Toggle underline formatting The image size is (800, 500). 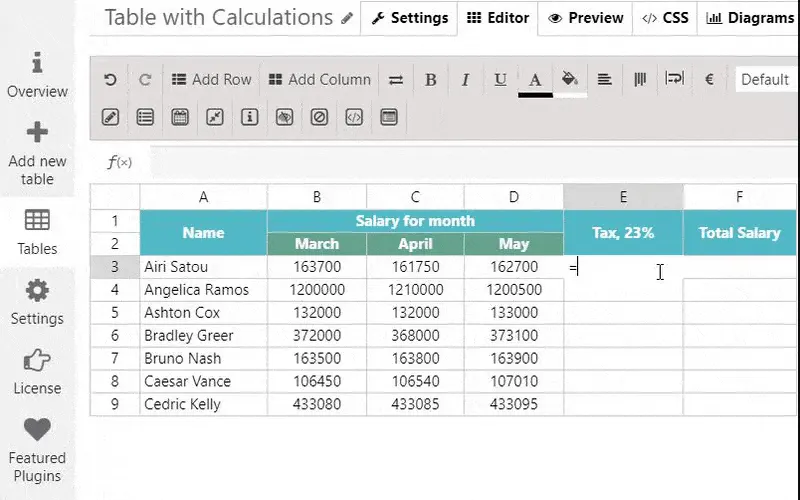coord(501,80)
